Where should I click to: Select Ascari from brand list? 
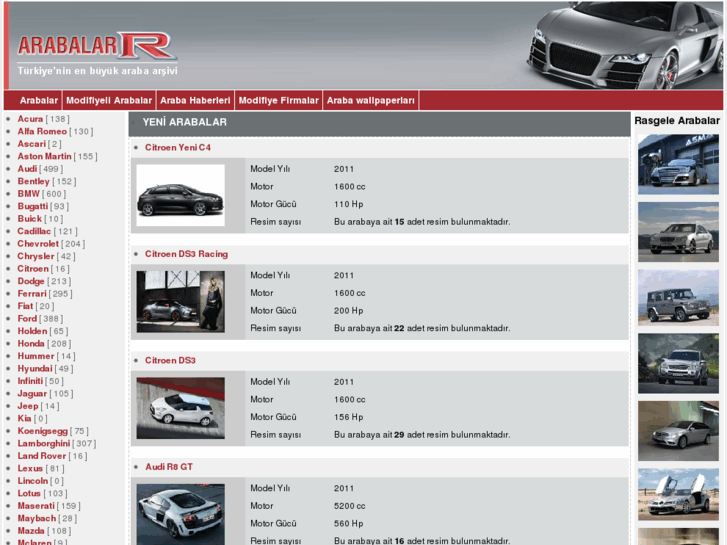pos(32,144)
